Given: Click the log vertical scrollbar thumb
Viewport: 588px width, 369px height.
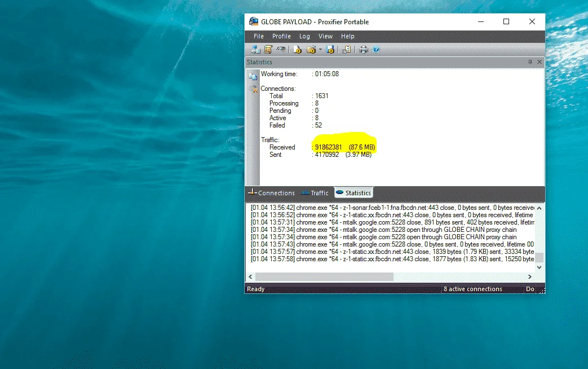Looking at the screenshot, I should click(540, 257).
